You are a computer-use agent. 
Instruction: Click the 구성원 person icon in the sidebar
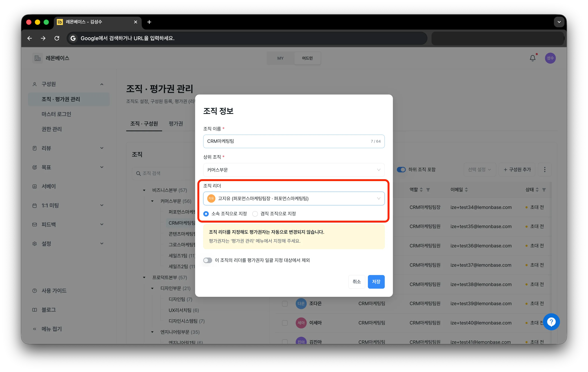pyautogui.click(x=35, y=84)
